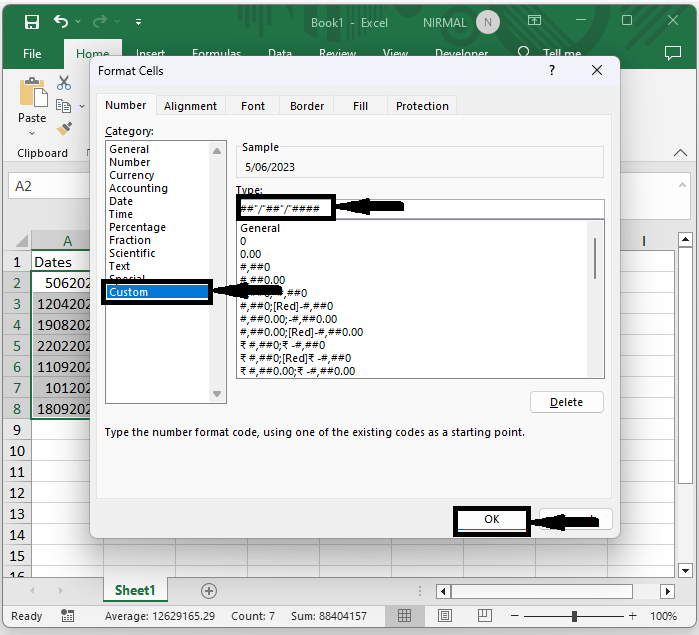Switch to the Alignment tab
This screenshot has height=635, width=699.
190,106
